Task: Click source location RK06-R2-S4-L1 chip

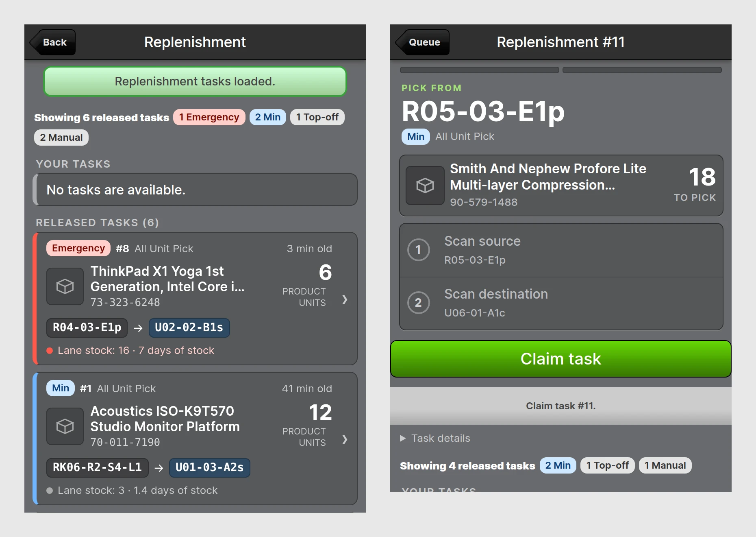Action: [x=98, y=468]
